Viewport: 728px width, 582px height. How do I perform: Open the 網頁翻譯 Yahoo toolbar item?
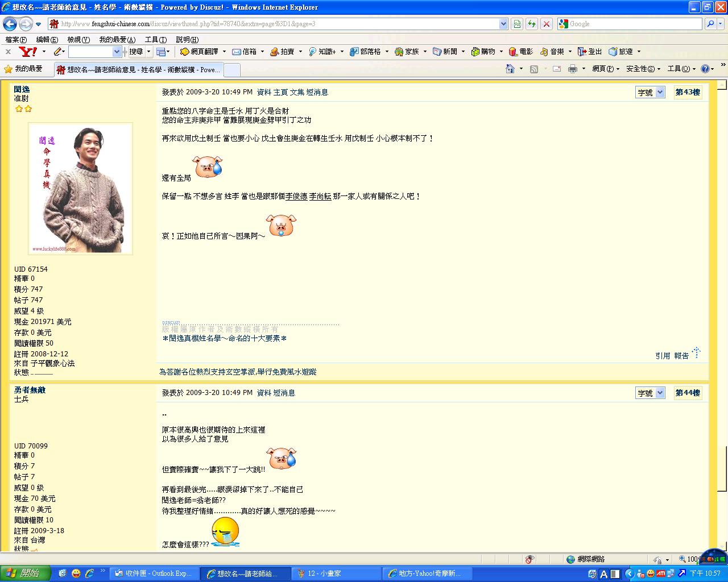click(x=200, y=52)
